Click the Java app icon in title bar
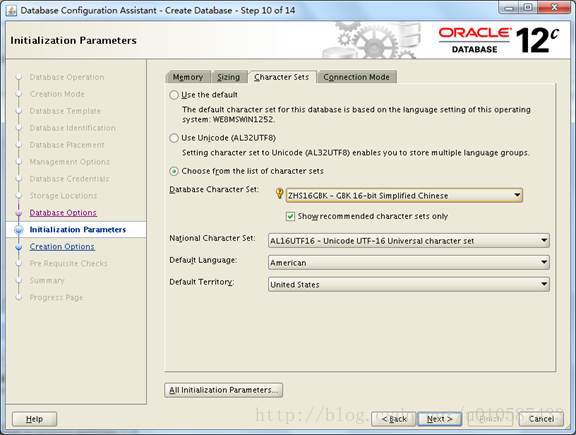This screenshot has width=576, height=435. 11,10
